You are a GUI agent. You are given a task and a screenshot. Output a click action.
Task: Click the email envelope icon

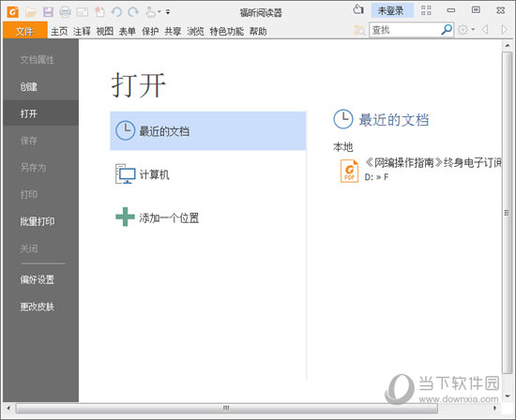[x=83, y=12]
